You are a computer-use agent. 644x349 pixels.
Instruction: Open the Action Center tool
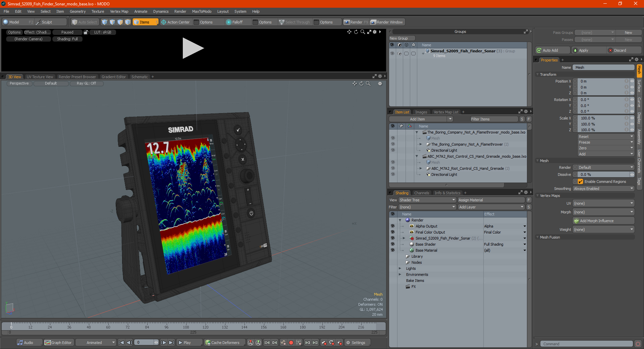pos(175,22)
